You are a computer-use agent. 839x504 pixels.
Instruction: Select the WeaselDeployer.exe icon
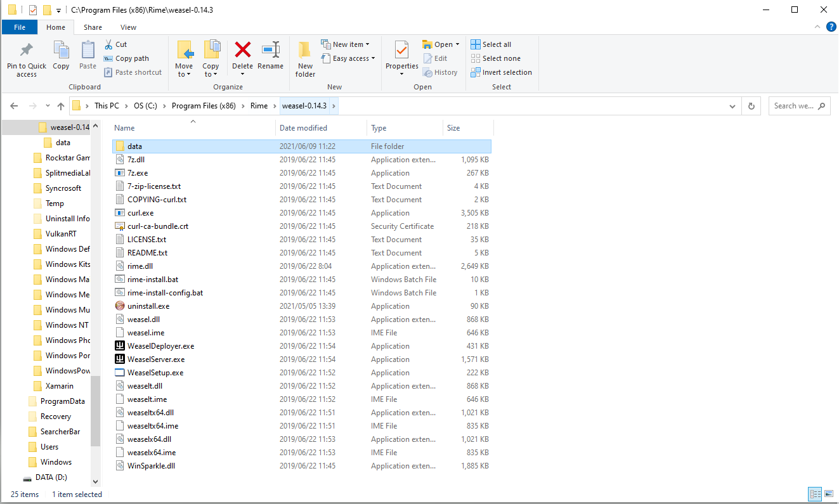tap(120, 346)
